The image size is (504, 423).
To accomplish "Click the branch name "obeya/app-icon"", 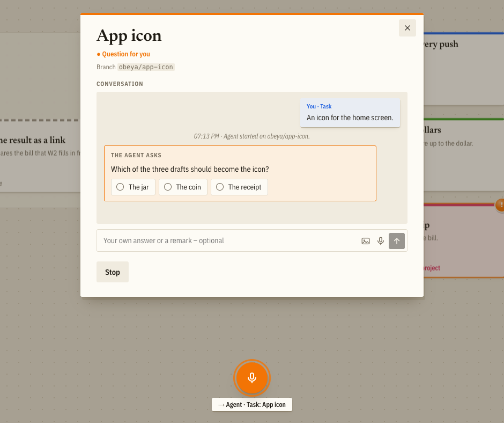I will click(x=146, y=67).
